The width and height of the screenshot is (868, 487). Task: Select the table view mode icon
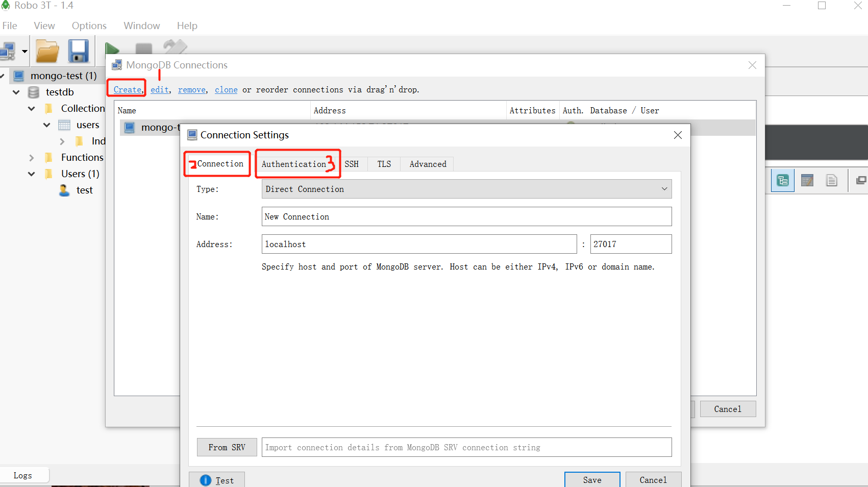pos(807,180)
